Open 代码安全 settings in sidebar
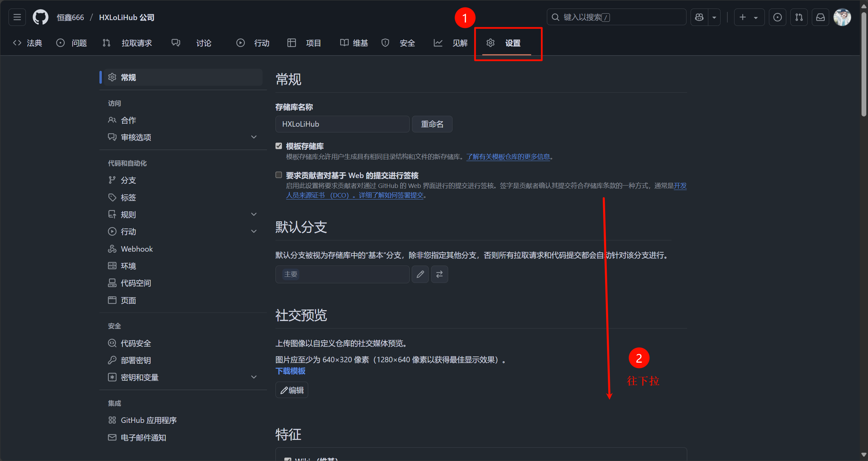The width and height of the screenshot is (868, 461). click(x=183, y=343)
